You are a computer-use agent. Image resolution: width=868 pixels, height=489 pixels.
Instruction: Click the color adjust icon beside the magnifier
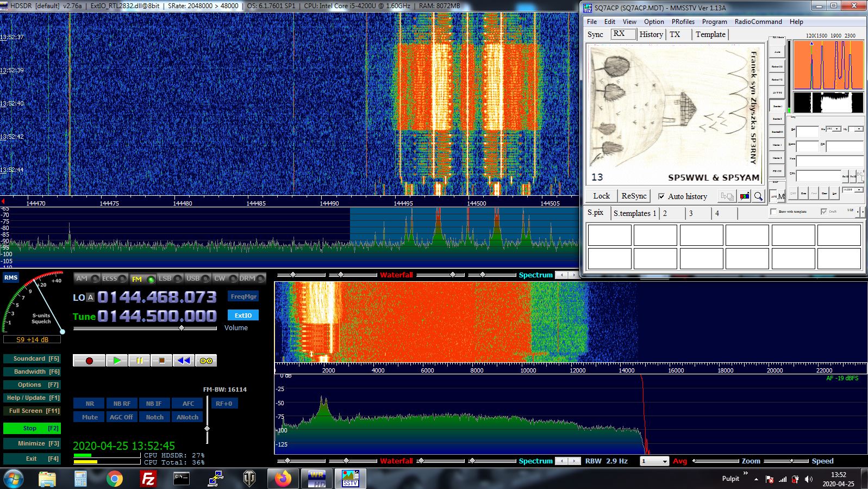pyautogui.click(x=744, y=196)
